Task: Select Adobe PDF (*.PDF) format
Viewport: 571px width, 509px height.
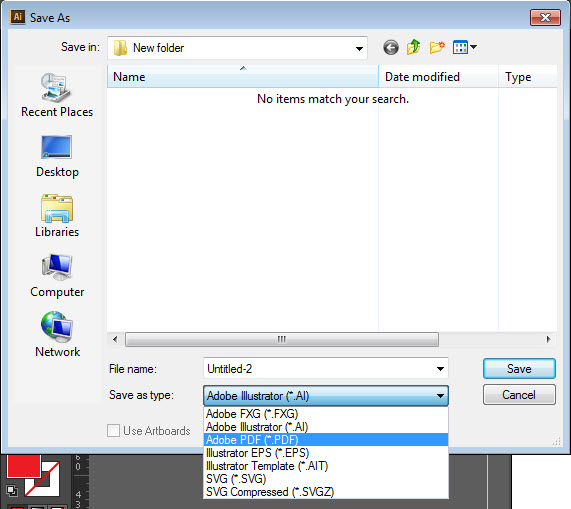Action: click(x=326, y=440)
